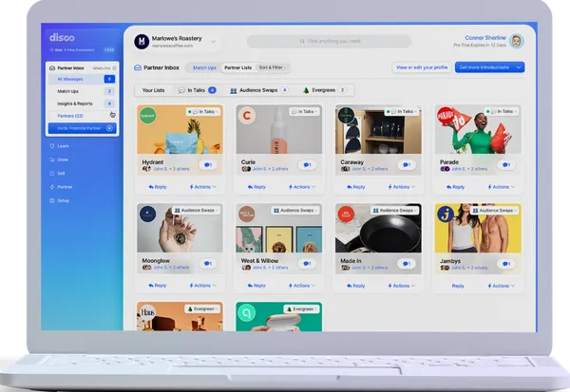Open In Talks status dropdown on Curie card
Viewport: 570px width, 392px height.
tap(305, 112)
